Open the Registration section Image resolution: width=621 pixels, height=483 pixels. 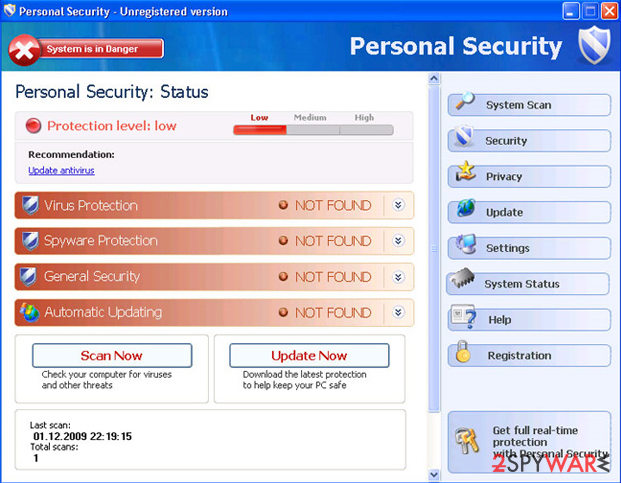(x=529, y=356)
